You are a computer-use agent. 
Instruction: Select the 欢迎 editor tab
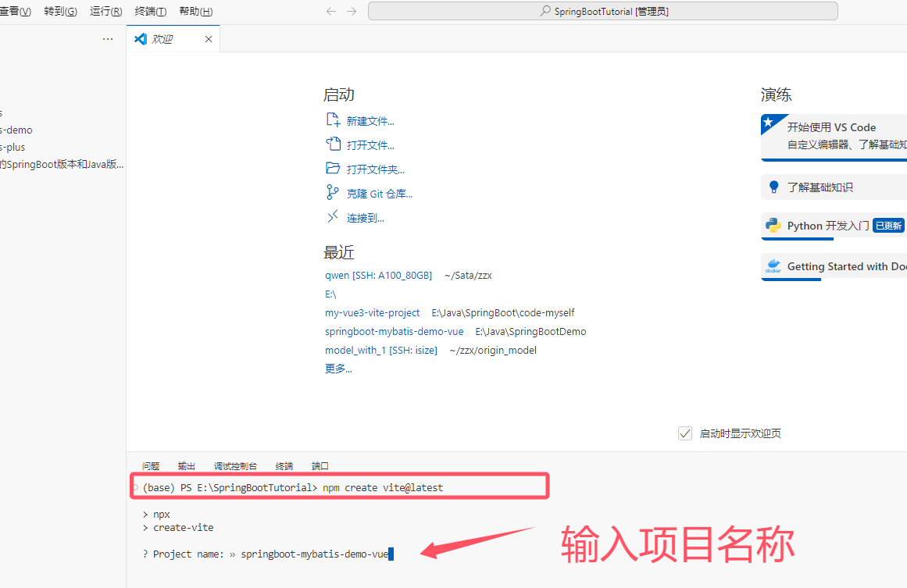coord(173,39)
